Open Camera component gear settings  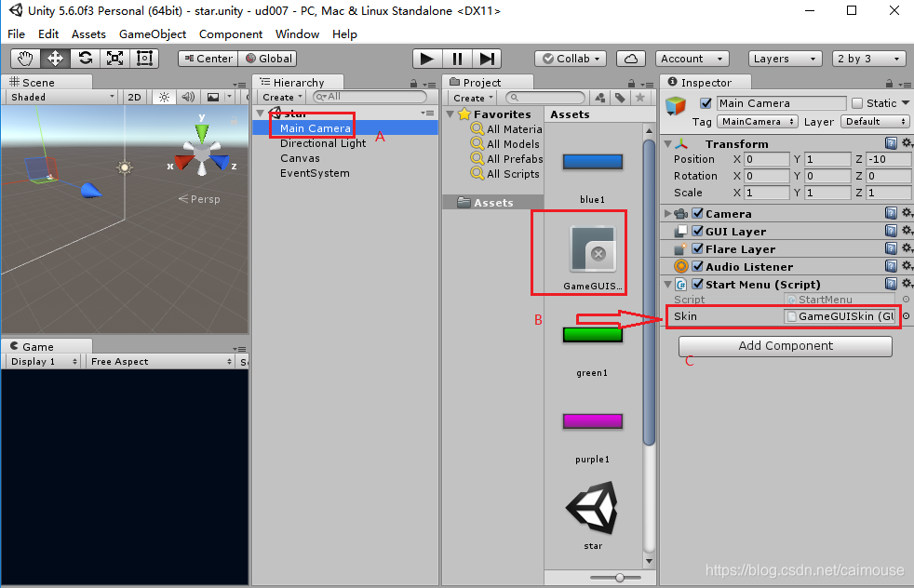tap(907, 213)
